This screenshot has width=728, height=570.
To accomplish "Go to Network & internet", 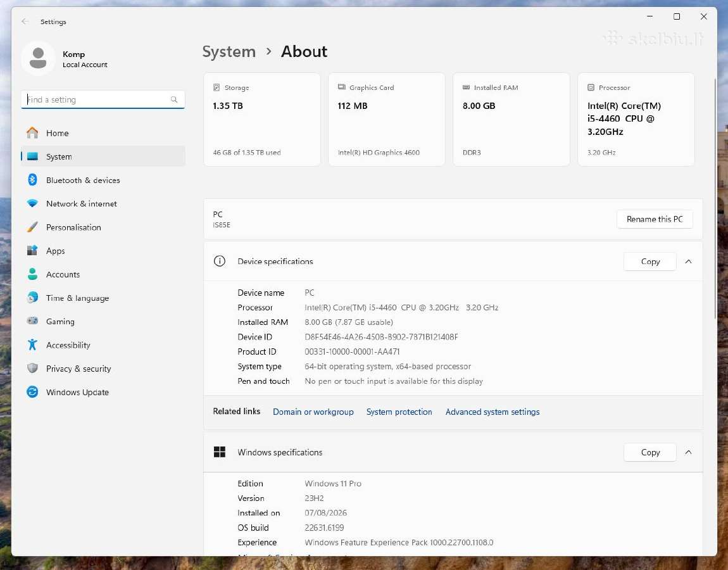I will (x=103, y=203).
